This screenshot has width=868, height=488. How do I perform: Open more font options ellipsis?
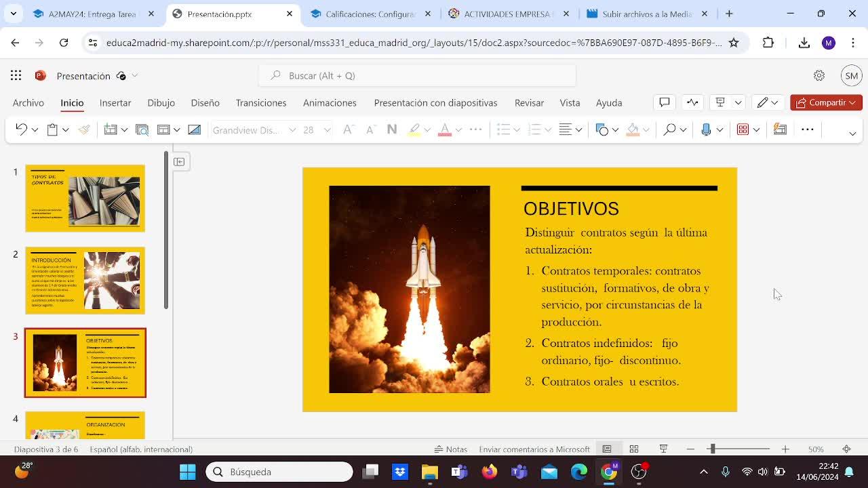476,129
